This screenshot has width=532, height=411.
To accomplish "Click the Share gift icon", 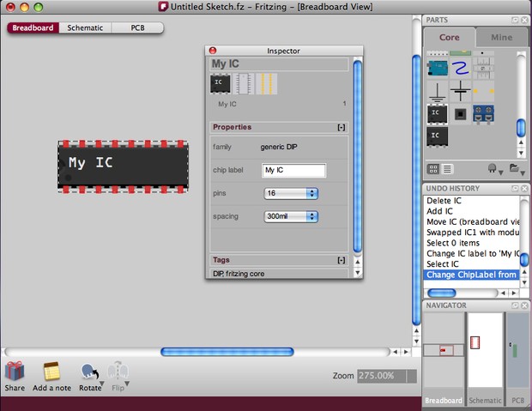I will [x=15, y=371].
